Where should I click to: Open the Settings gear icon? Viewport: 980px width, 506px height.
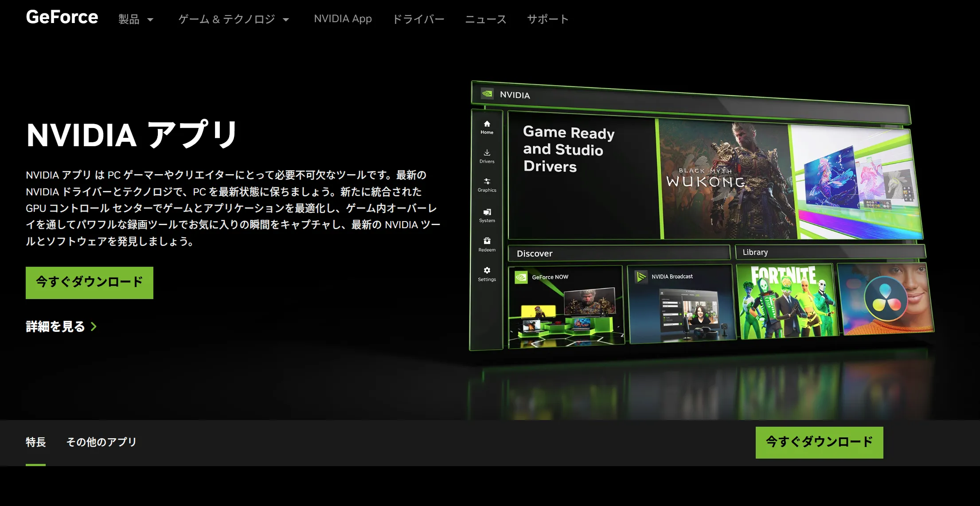point(487,270)
